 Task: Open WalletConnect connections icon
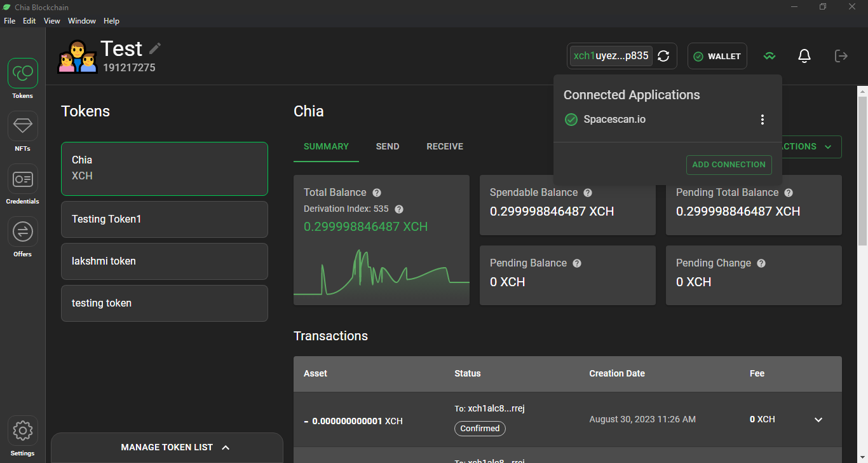click(770, 56)
